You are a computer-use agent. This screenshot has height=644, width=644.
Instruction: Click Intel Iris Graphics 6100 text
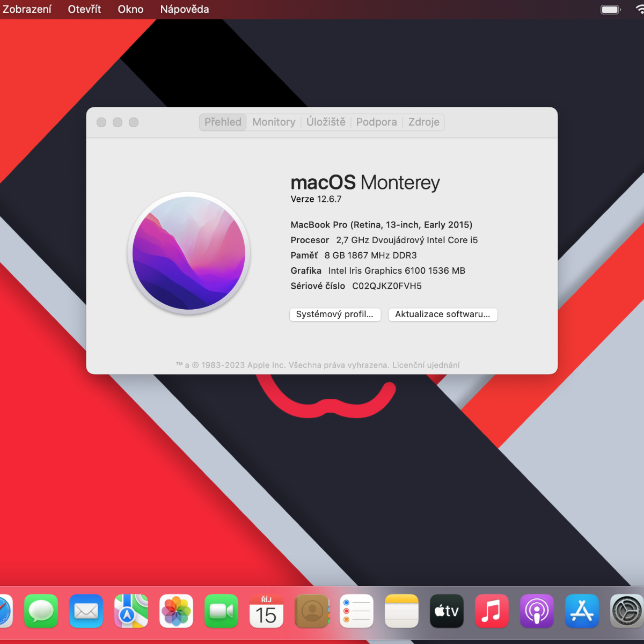[x=397, y=270]
